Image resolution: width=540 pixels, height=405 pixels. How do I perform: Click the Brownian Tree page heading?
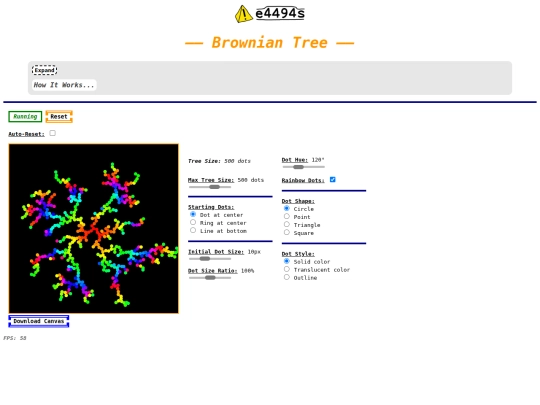pyautogui.click(x=269, y=43)
